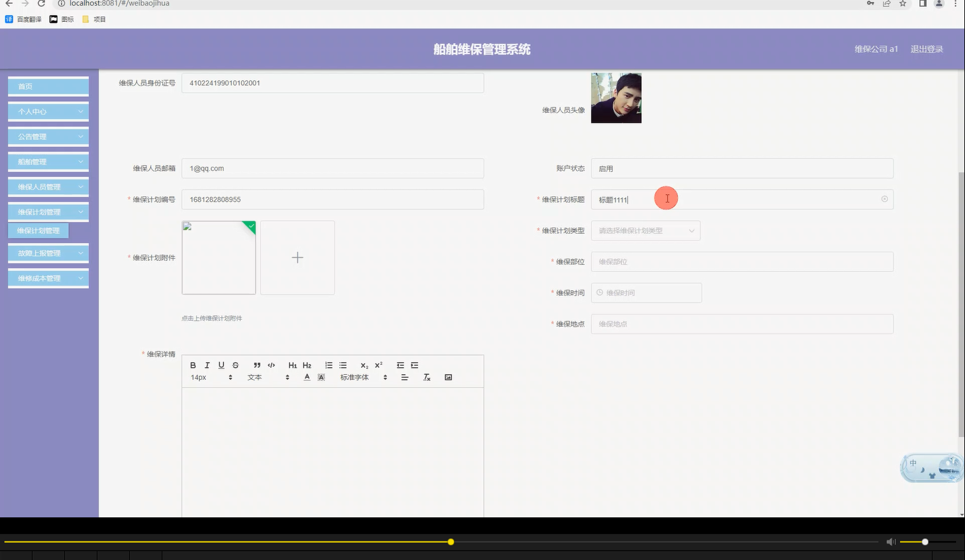Click the subscript icon in the editor

click(363, 365)
